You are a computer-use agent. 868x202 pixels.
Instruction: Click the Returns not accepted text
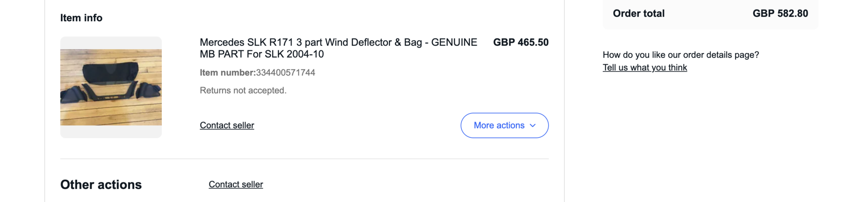tap(243, 90)
